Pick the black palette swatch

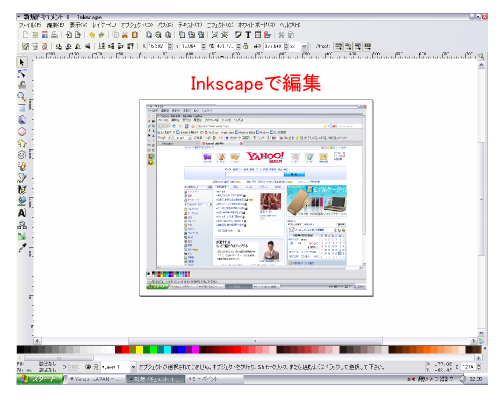tap(20, 349)
